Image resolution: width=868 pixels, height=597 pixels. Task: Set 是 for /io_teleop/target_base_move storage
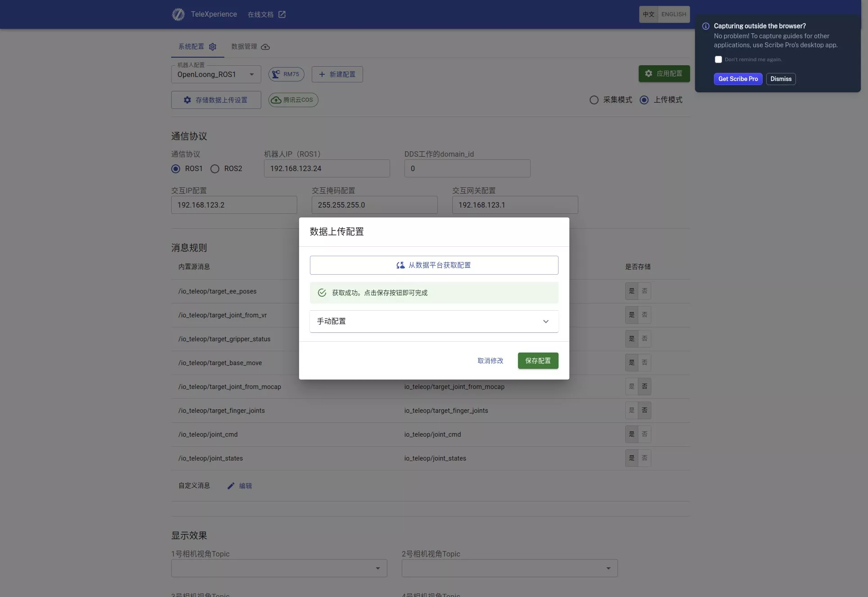pyautogui.click(x=632, y=362)
